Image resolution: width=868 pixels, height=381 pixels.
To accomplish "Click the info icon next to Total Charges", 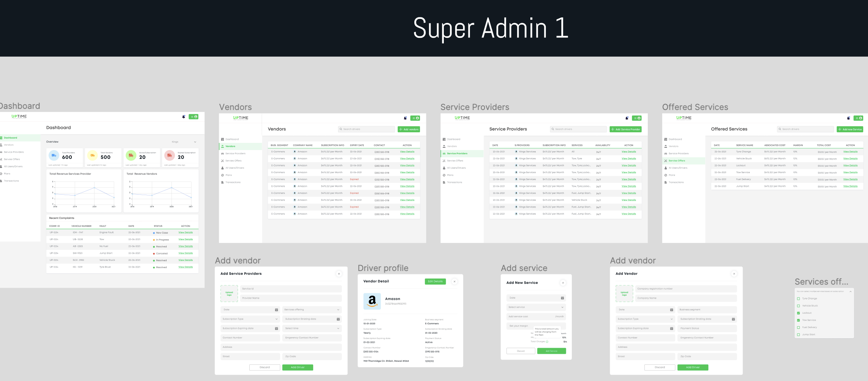I will click(547, 342).
